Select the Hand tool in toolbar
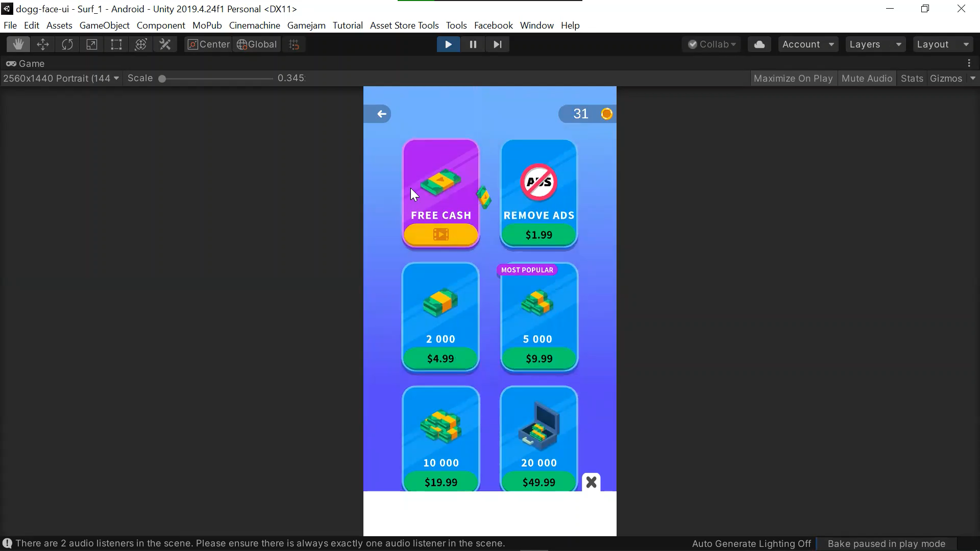Viewport: 980px width, 551px height. pos(18,44)
